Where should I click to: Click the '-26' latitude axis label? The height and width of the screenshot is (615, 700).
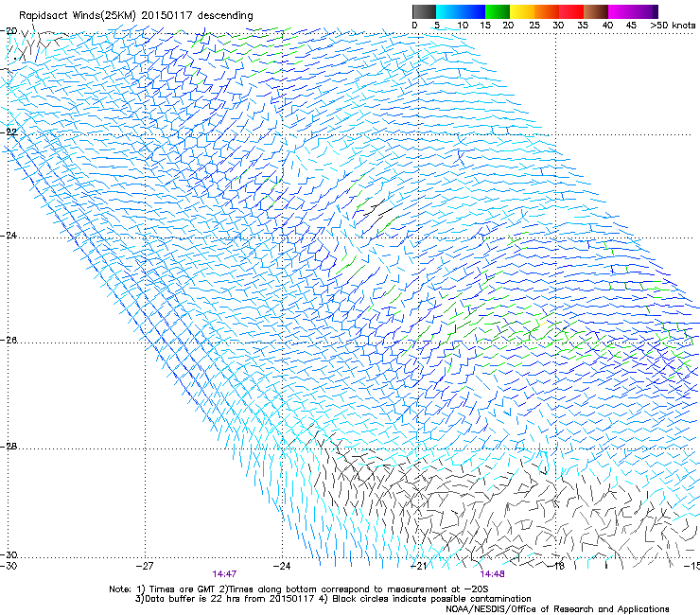[9, 341]
